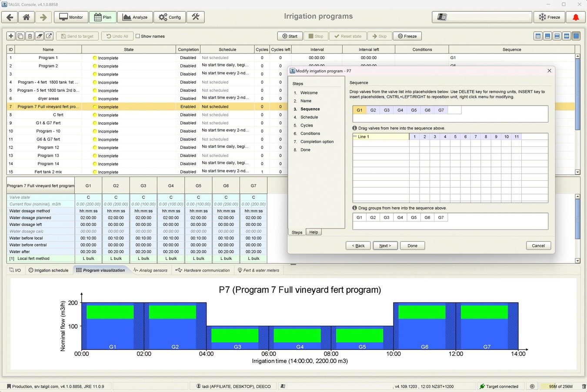Click the red alarm bell icon
The image size is (587, 392).
[576, 17]
